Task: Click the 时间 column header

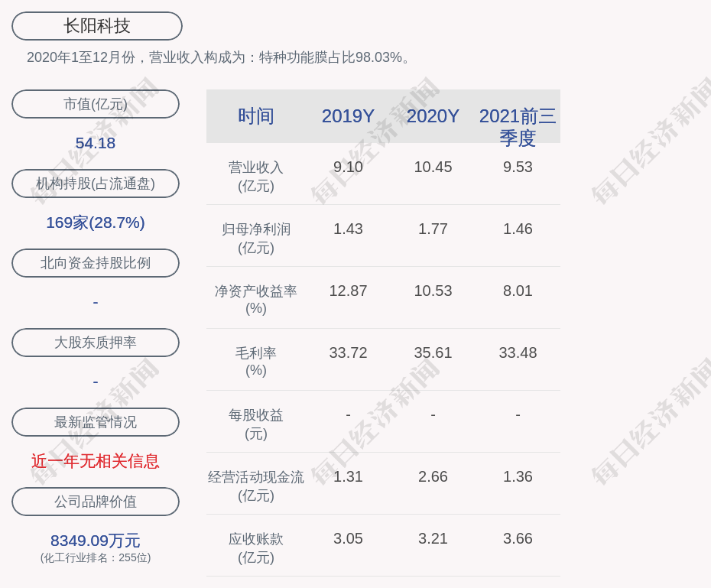Action: pyautogui.click(x=256, y=116)
